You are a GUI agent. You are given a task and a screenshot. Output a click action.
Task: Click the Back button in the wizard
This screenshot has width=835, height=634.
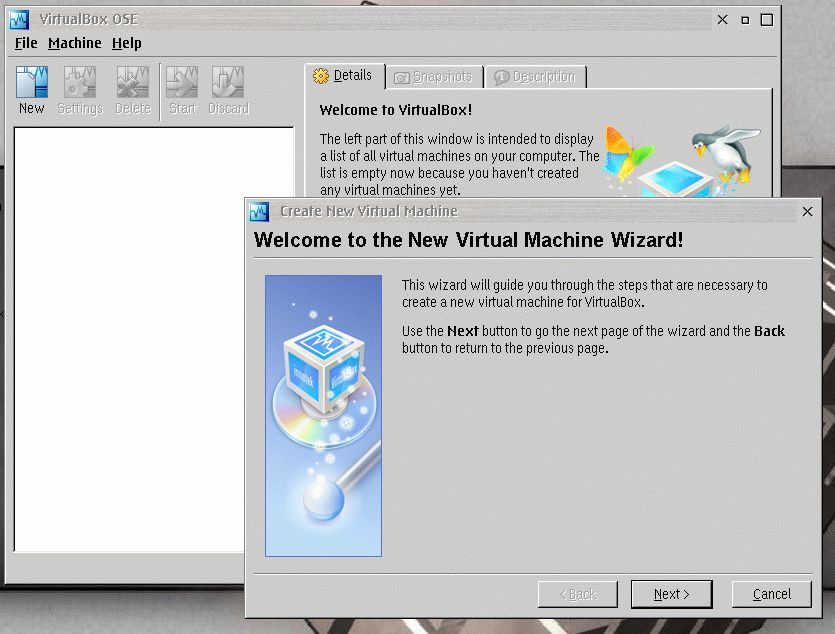578,594
